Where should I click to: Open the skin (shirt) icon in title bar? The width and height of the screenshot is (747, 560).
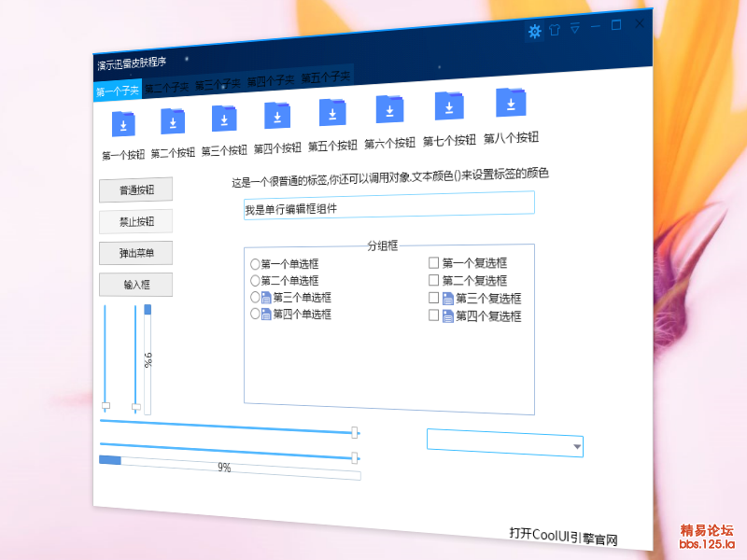(555, 30)
